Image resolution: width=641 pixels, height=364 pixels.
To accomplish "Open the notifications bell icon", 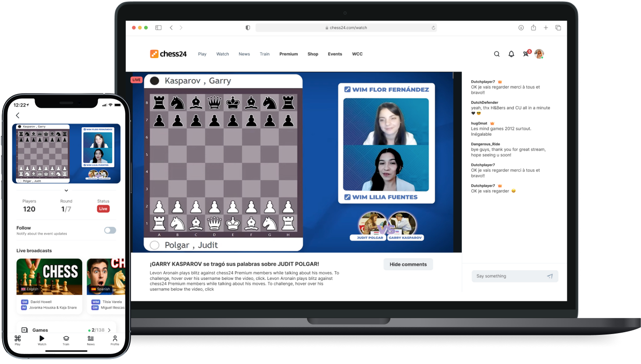I will coord(511,54).
